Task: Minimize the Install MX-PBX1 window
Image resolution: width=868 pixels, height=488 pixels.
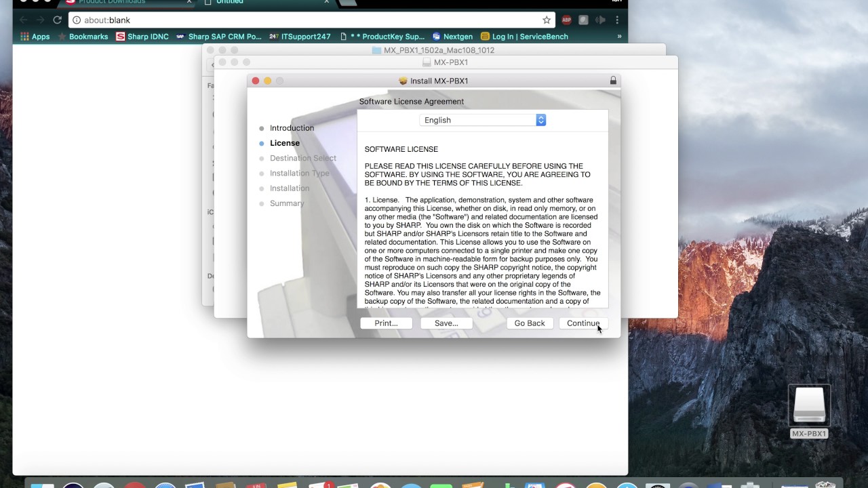Action: pos(267,81)
